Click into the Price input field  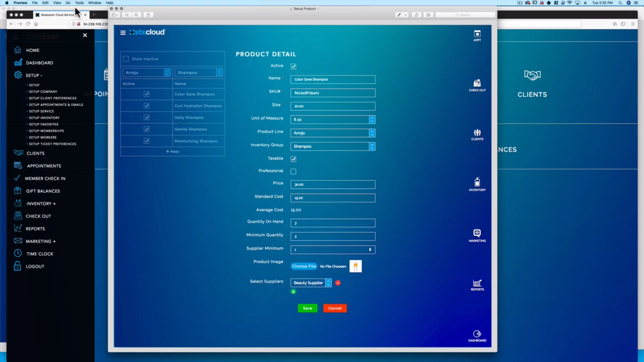point(332,184)
